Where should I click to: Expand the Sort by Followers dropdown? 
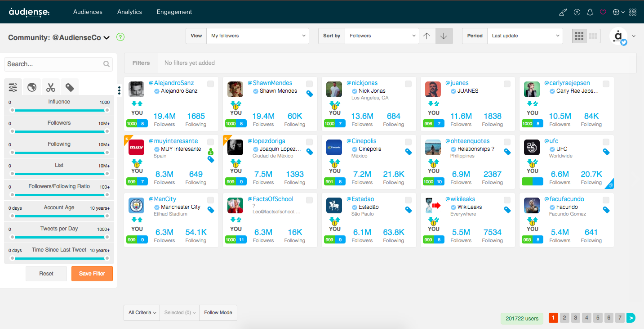click(x=382, y=36)
